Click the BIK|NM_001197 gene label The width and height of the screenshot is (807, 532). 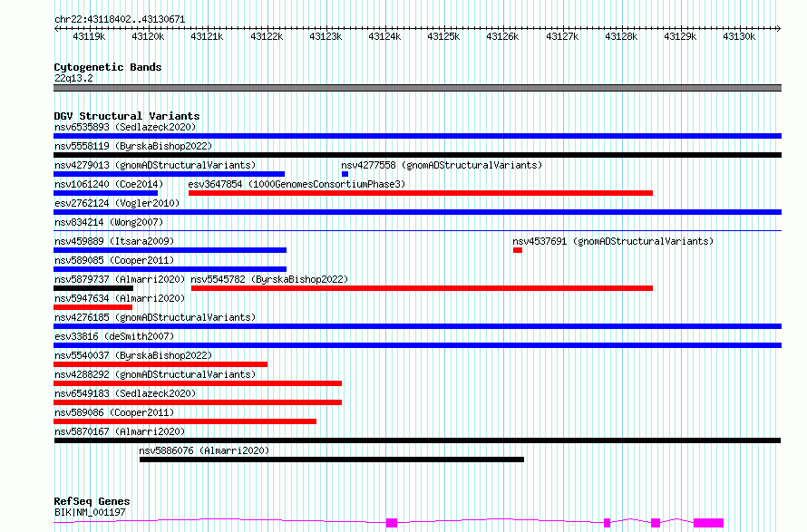tap(90, 512)
